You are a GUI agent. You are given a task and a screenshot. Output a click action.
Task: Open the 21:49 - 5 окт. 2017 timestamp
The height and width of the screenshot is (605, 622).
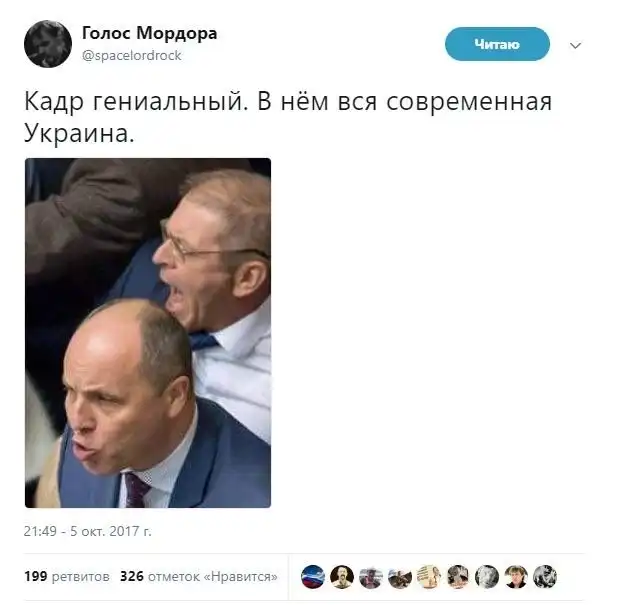pyautogui.click(x=87, y=531)
